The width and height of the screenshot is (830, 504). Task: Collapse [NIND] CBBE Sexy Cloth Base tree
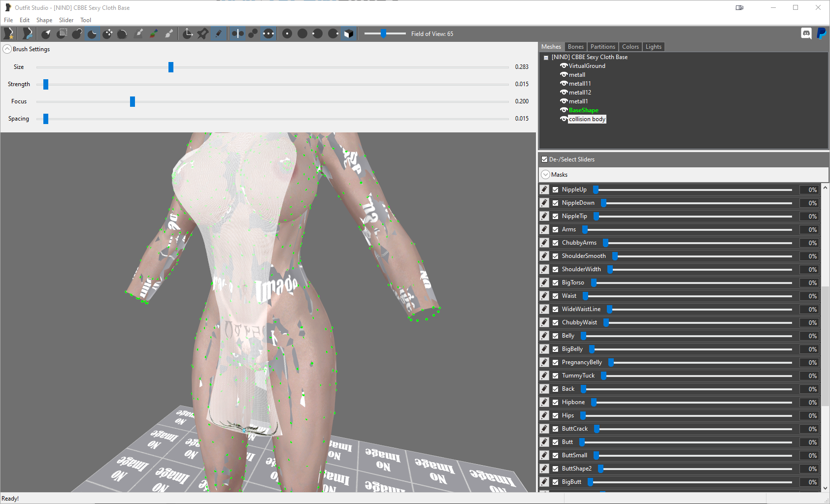point(546,58)
